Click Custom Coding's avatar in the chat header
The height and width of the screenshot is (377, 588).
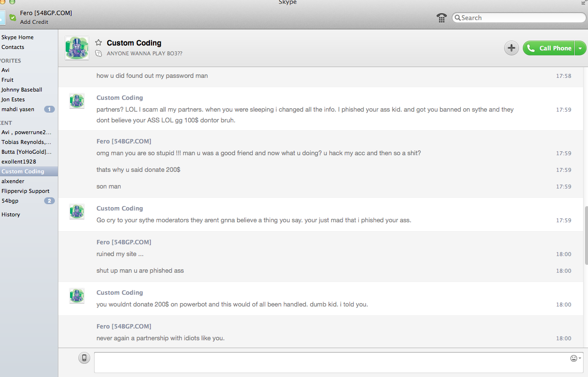77,48
